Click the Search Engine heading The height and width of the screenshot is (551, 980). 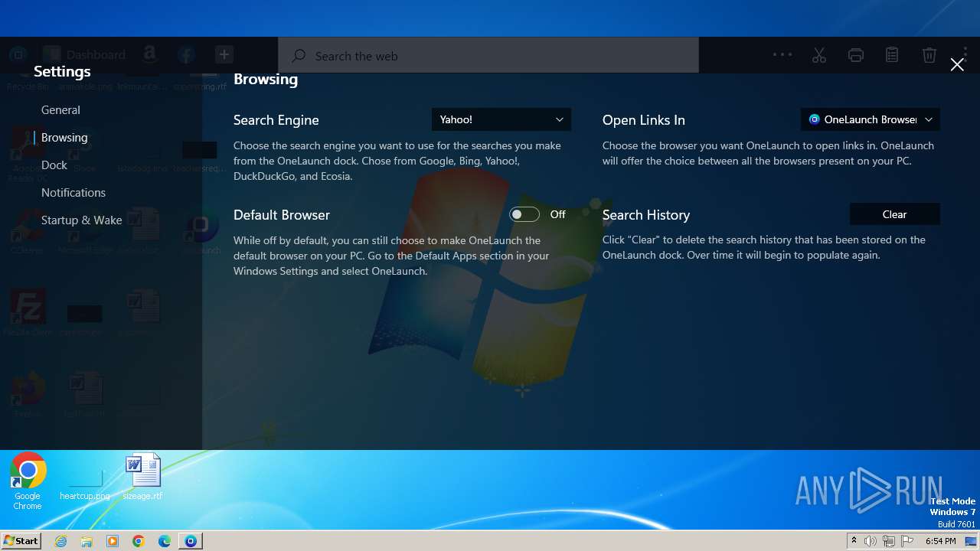(x=276, y=120)
